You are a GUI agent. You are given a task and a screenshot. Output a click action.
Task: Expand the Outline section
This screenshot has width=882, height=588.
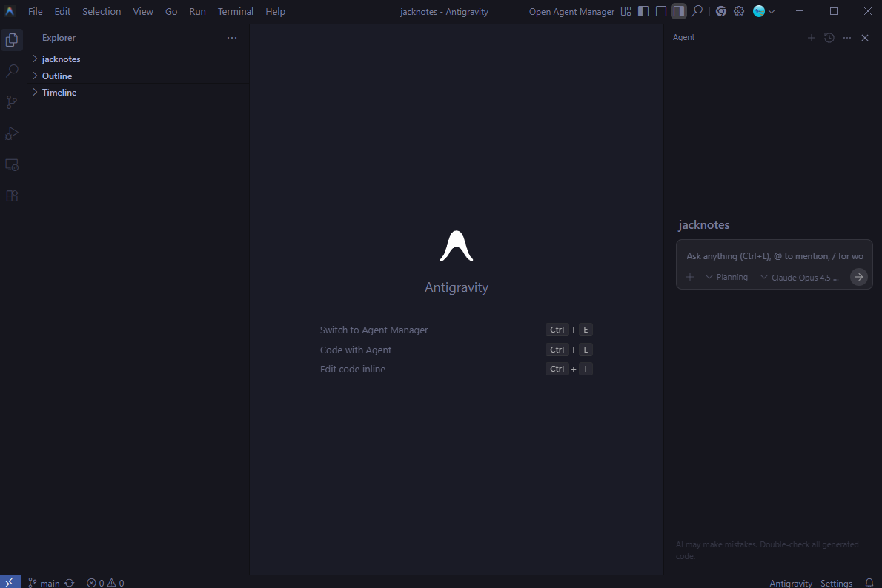pyautogui.click(x=57, y=76)
